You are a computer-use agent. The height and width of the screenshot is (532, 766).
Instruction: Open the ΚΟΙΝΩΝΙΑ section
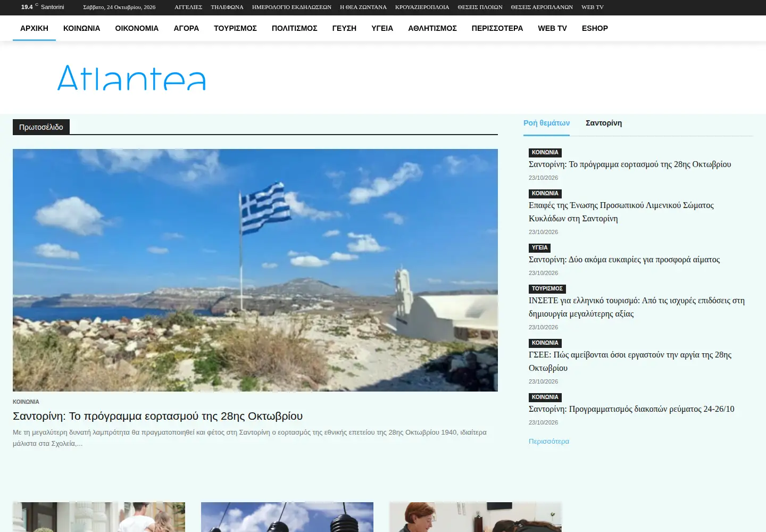(x=81, y=28)
